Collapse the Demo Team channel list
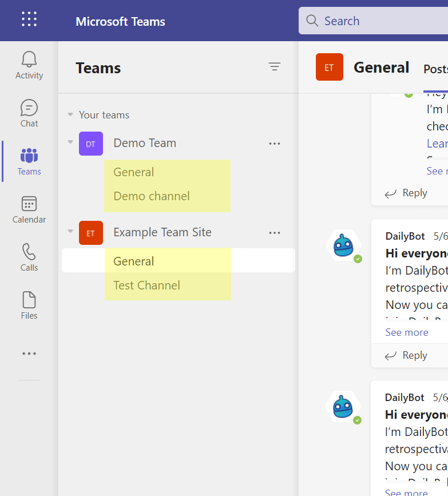This screenshot has width=448, height=496. (x=70, y=142)
